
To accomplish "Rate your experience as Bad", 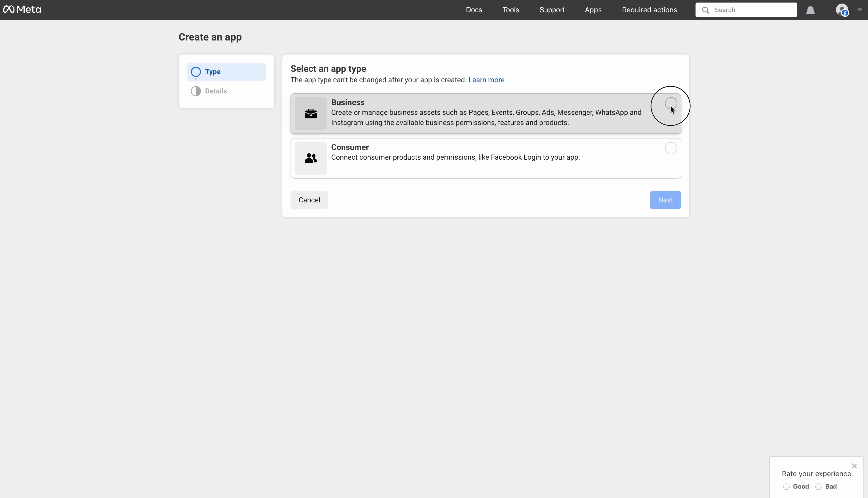I will [x=818, y=486].
